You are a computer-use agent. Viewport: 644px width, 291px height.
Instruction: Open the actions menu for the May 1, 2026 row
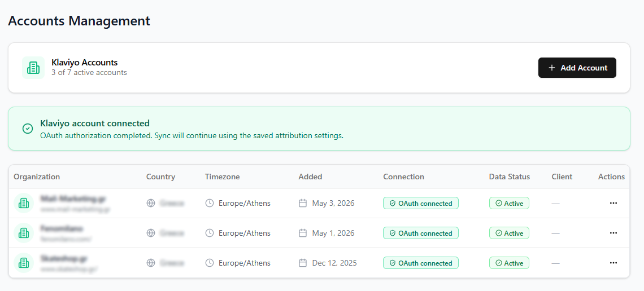(613, 233)
